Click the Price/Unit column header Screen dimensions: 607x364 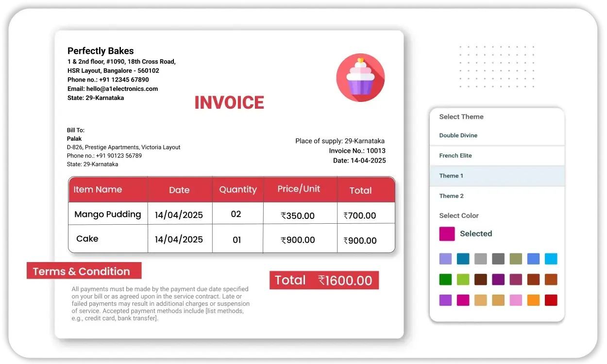coord(299,189)
